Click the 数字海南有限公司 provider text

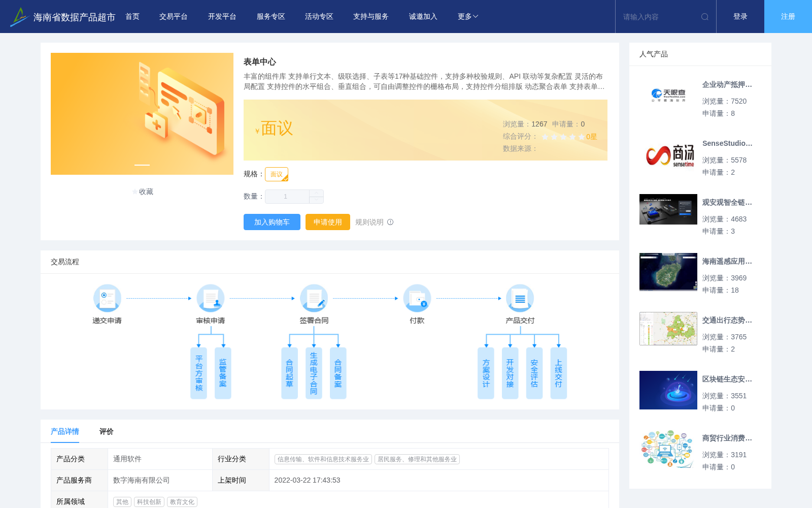point(142,481)
